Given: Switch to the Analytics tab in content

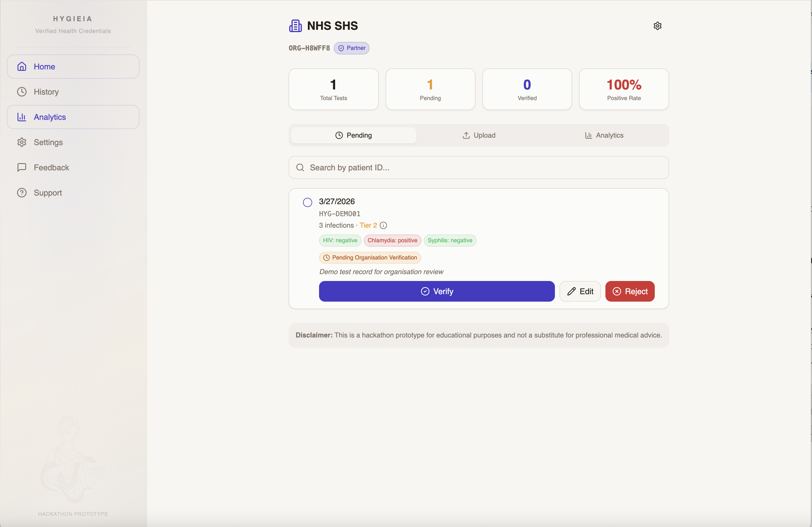Looking at the screenshot, I should [604, 135].
